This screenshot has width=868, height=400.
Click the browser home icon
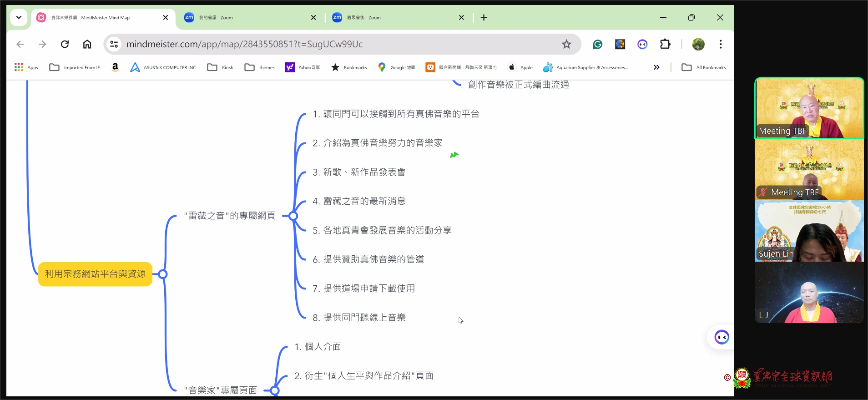[x=87, y=44]
